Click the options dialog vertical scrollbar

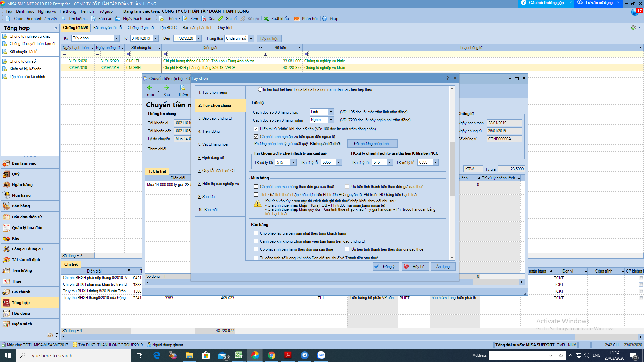coord(452,173)
